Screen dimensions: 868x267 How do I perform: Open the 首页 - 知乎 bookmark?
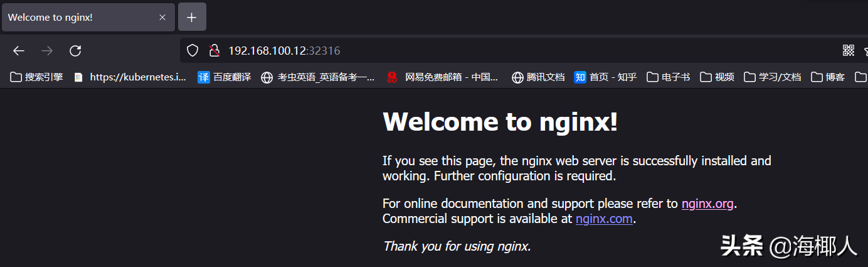(x=605, y=77)
